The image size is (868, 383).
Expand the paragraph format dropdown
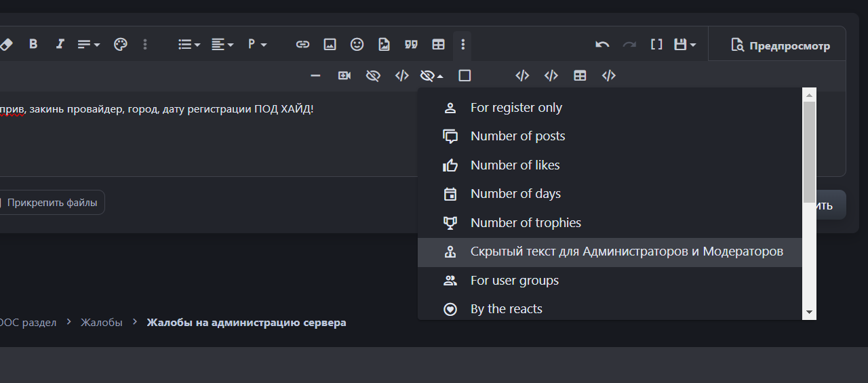click(257, 45)
